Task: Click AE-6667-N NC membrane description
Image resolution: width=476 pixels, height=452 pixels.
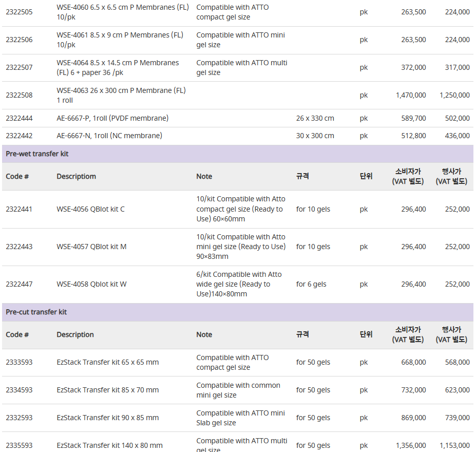Action: click(109, 136)
